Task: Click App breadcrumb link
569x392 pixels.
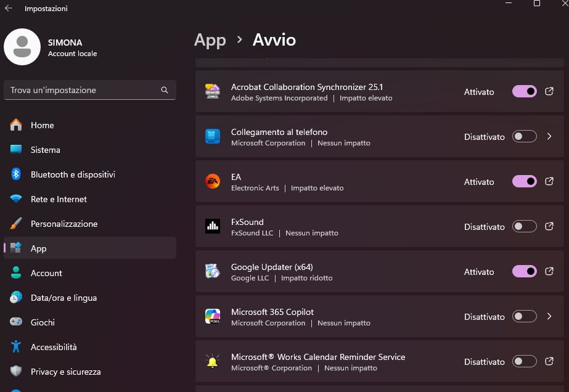Action: [210, 40]
